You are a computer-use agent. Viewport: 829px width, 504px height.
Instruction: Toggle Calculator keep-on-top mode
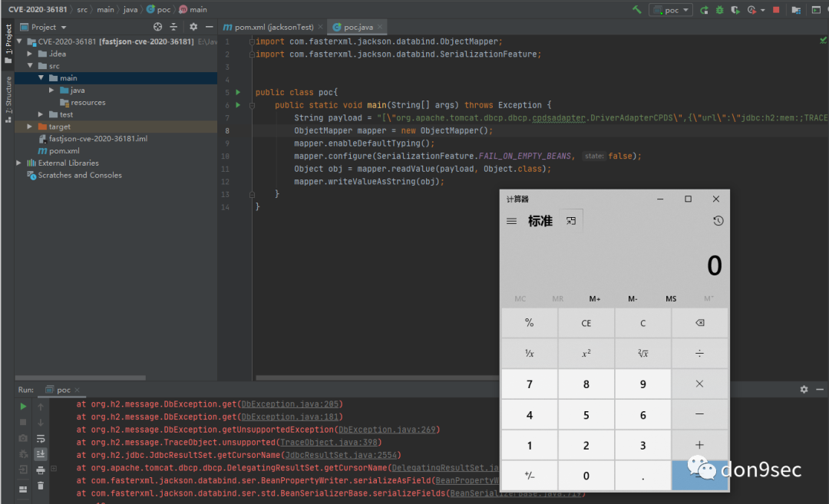tap(571, 221)
